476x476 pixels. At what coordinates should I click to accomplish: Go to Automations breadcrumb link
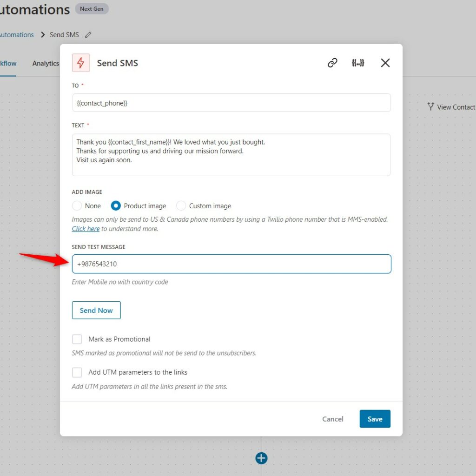coord(17,35)
